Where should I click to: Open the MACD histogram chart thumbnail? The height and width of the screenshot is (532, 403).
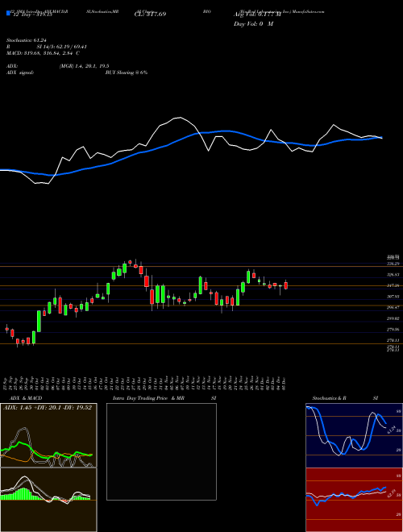point(48,500)
